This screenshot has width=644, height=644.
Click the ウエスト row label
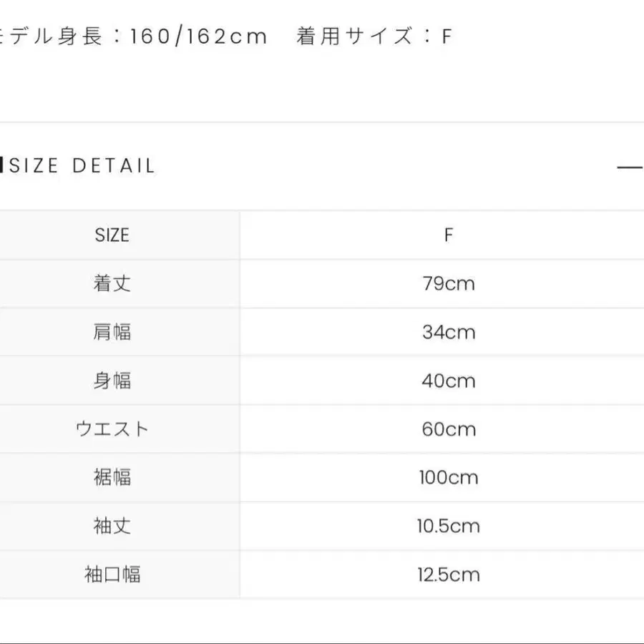point(112,429)
